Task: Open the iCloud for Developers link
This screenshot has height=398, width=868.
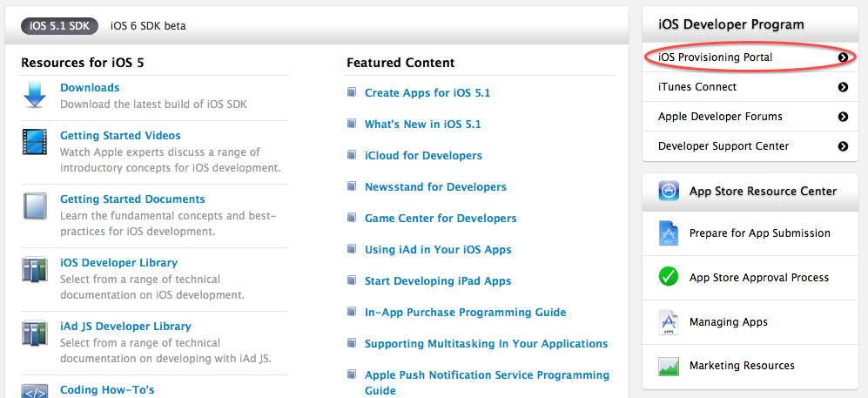Action: coord(423,156)
